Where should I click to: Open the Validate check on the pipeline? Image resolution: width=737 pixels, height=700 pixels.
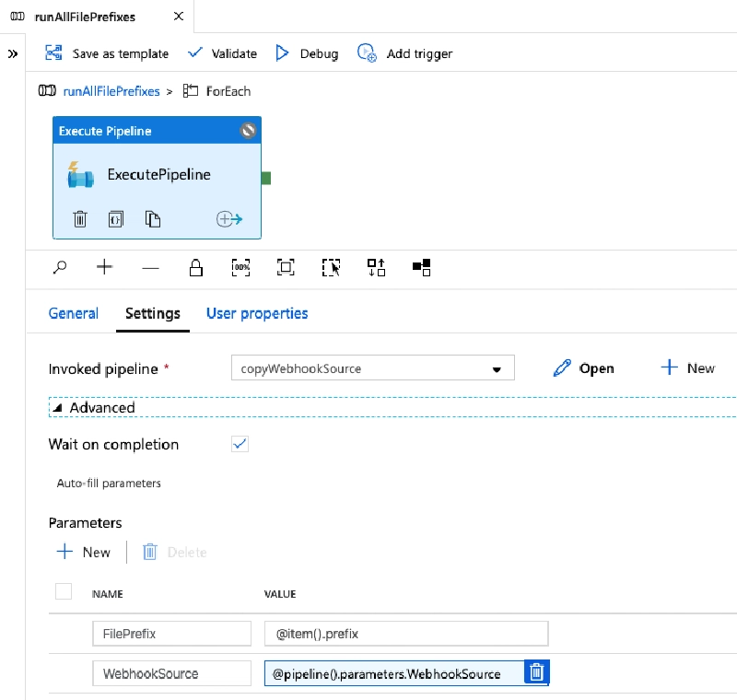click(x=222, y=53)
